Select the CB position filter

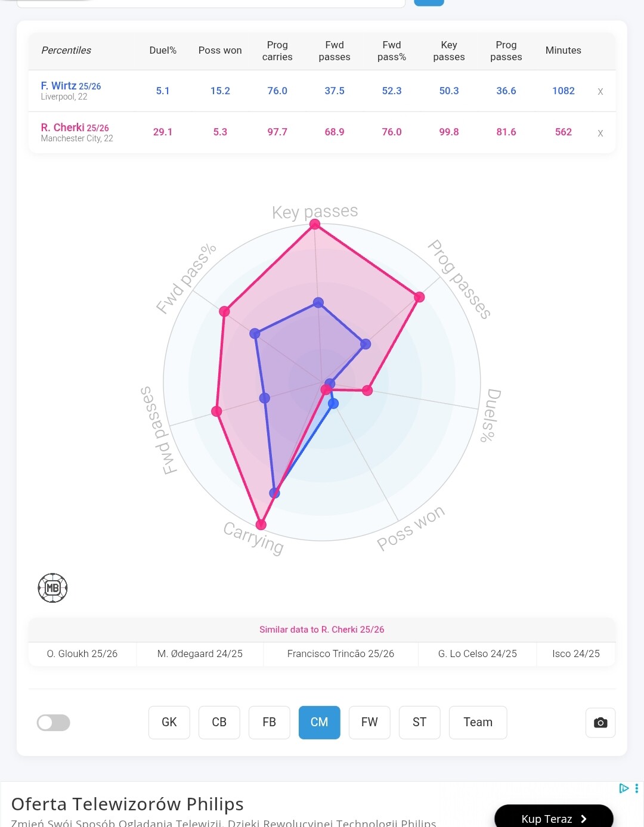click(219, 723)
